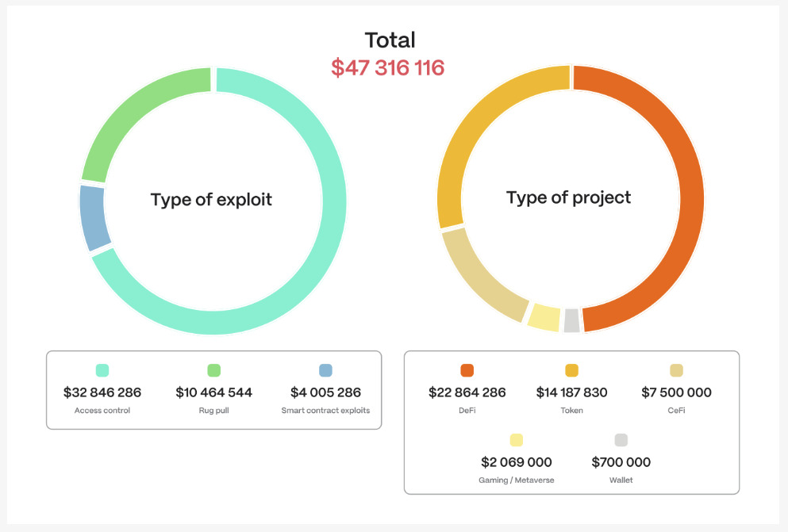Viewport: 788px width, 532px height.
Task: Click the yellow Token legend swatch
Action: point(572,369)
